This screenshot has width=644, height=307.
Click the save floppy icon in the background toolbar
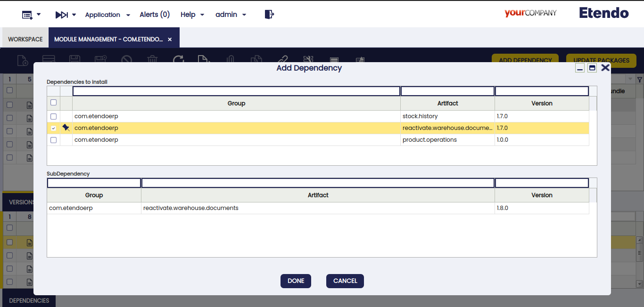click(x=74, y=60)
